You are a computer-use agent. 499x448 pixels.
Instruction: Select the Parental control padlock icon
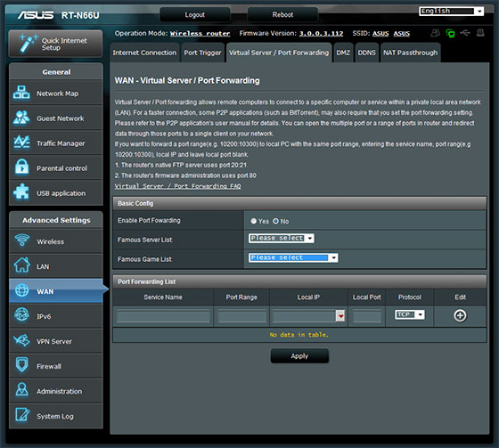coord(21,167)
